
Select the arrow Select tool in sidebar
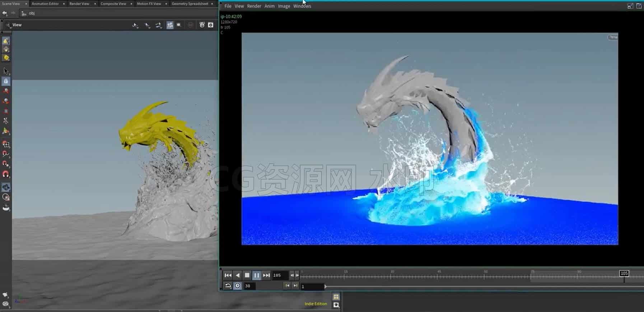[x=6, y=71]
